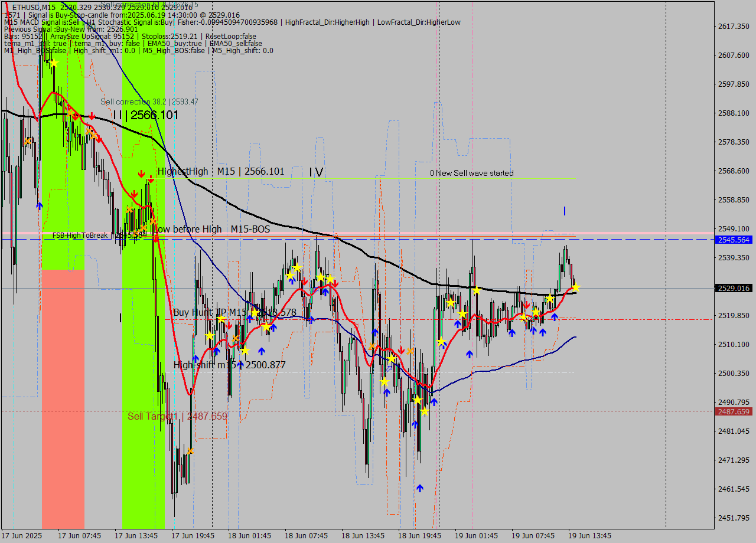Viewport: 756px width, 543px height.
Task: Select the 'II | 2566.101' wave label
Action: 146,115
